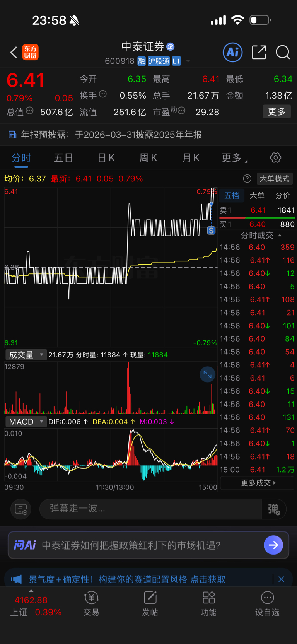Tap the 企 badge beside 中泰证券

point(171,46)
